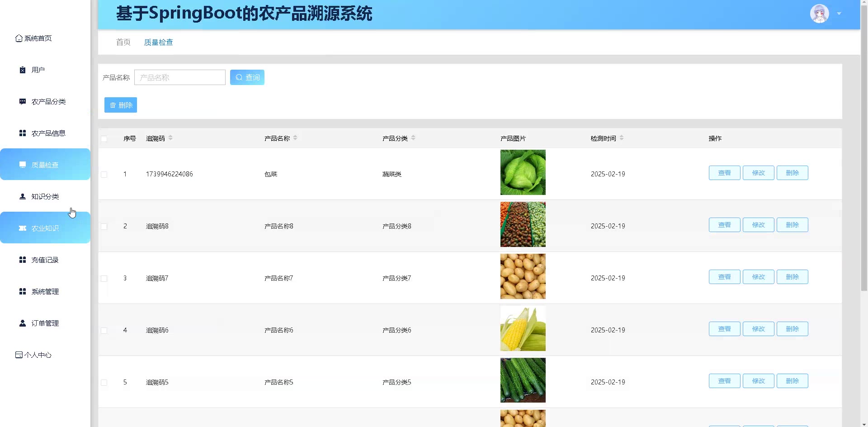Click the grid icon next to 农产品信息
868x427 pixels.
click(x=23, y=133)
